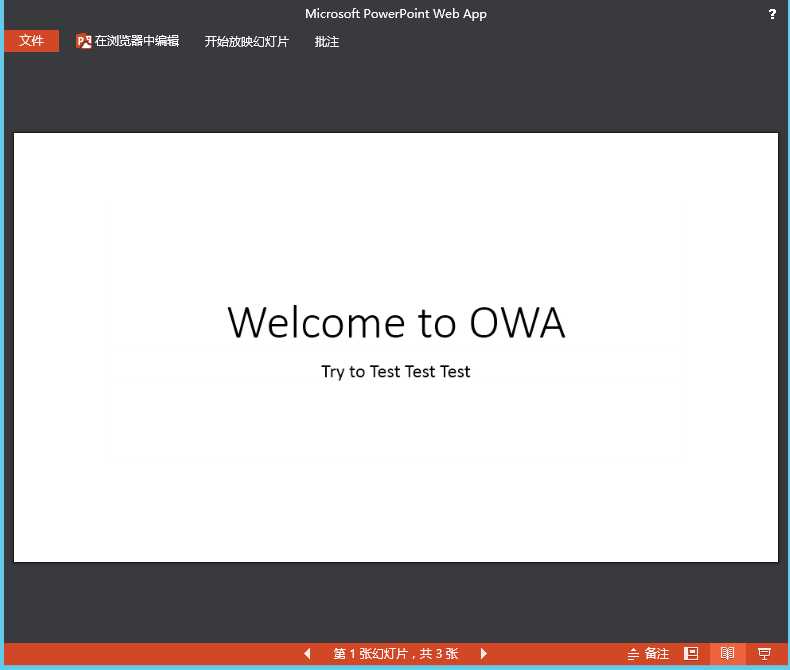Toggle the 备注 notes pane
790x670 pixels.
(x=648, y=654)
